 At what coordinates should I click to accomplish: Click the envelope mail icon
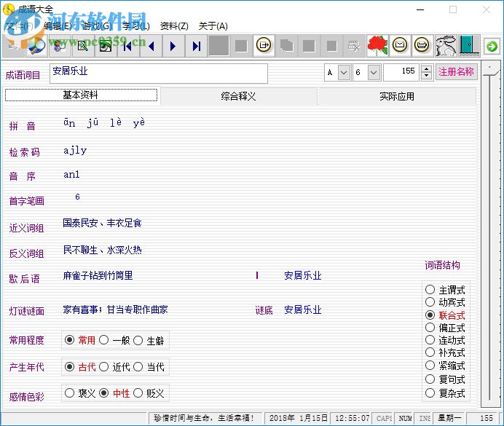click(x=400, y=47)
